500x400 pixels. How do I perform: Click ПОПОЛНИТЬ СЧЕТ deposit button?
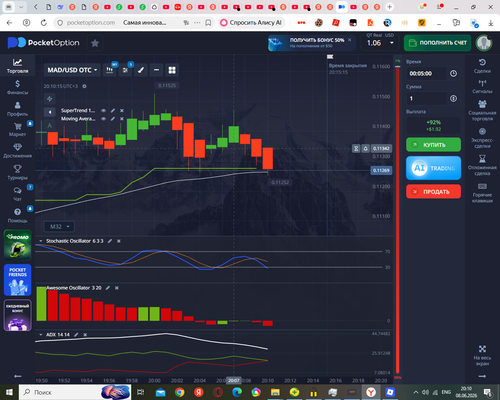point(437,43)
